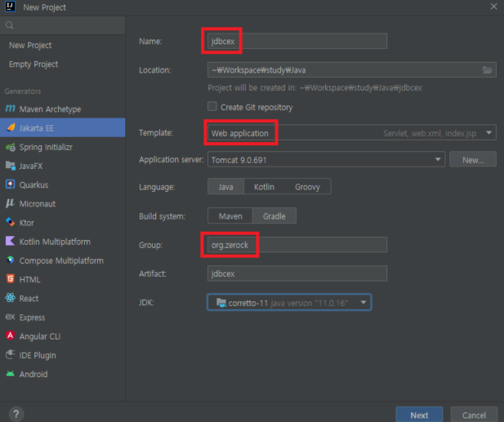Click the Tomcat 9.0.691 server text
Screen dimensions: 504x422
pos(239,160)
